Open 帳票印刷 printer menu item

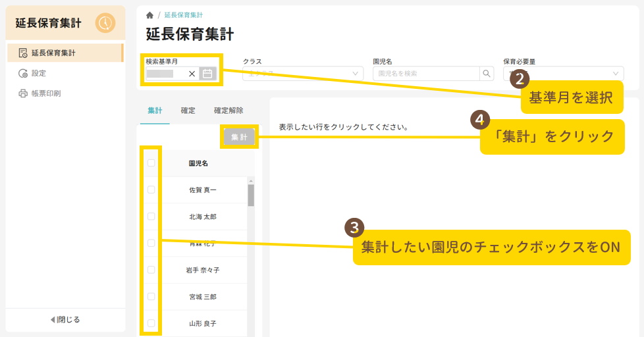click(45, 93)
